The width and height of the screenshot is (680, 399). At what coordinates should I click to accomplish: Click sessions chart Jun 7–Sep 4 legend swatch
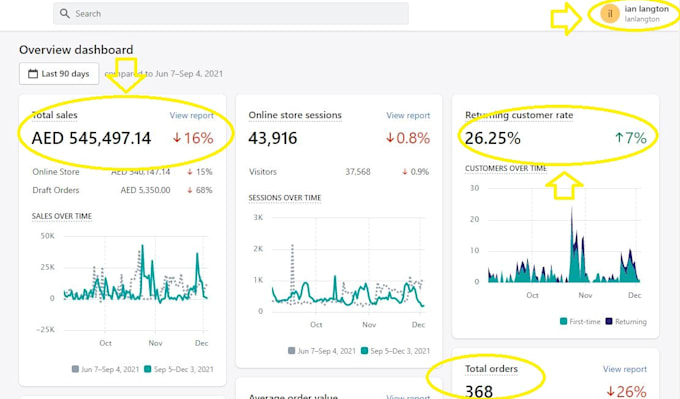pyautogui.click(x=291, y=351)
